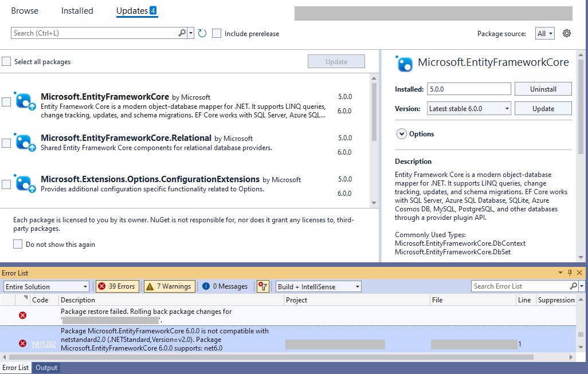Toggle the 7 Warnings filter
This screenshot has width=588, height=374.
[x=170, y=287]
